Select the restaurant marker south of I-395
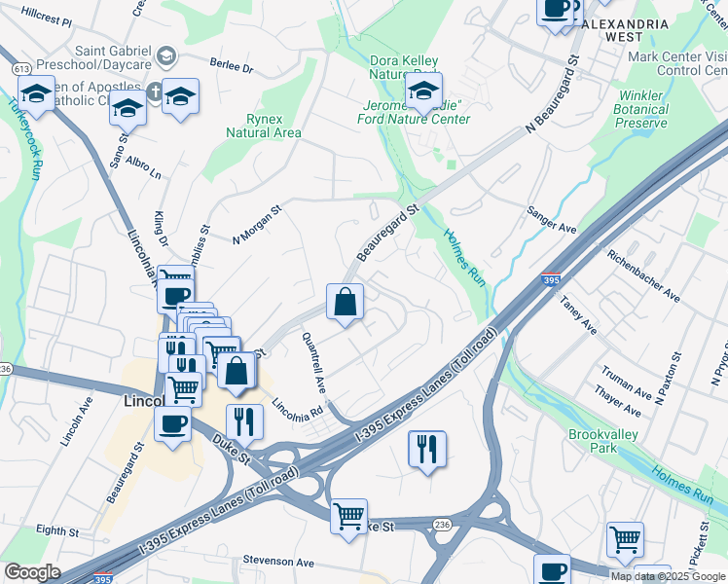 pos(427,451)
